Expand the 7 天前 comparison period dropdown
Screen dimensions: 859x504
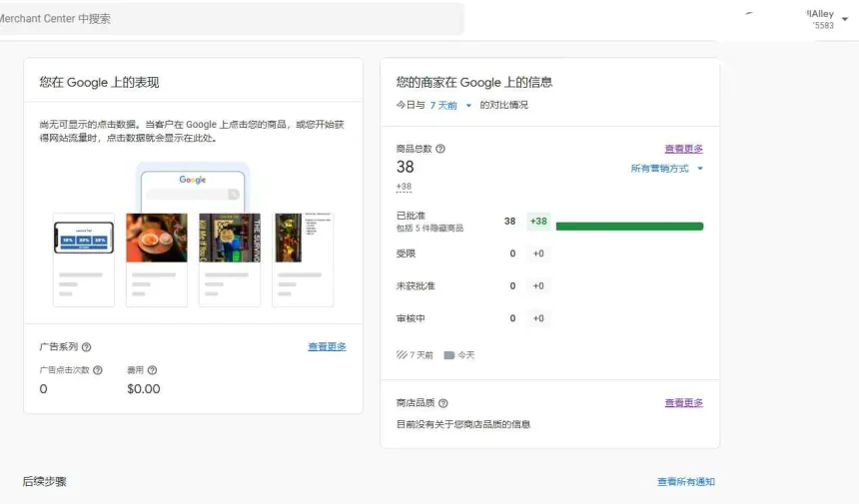(468, 106)
